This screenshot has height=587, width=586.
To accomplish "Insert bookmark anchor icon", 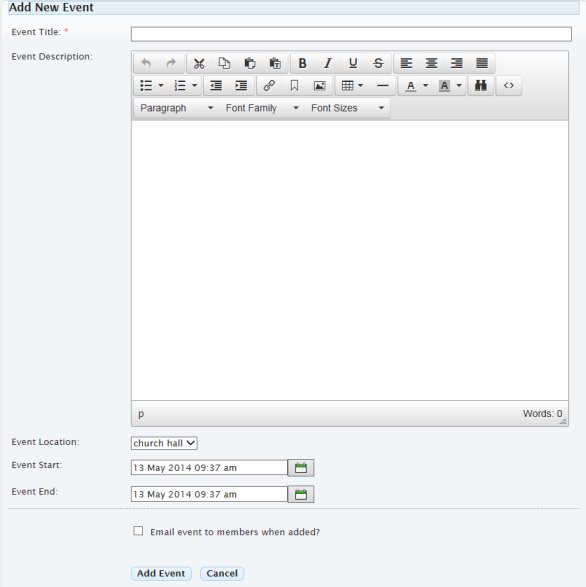I will pyautogui.click(x=294, y=86).
